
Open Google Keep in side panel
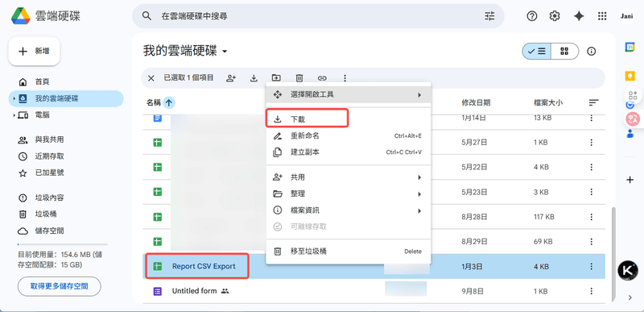[630, 76]
